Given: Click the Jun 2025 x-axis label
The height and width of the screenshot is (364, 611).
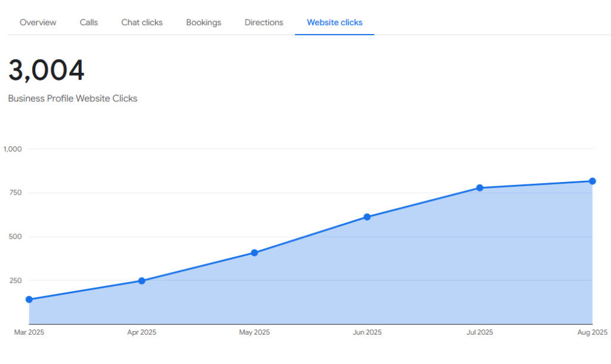Looking at the screenshot, I should (x=367, y=332).
